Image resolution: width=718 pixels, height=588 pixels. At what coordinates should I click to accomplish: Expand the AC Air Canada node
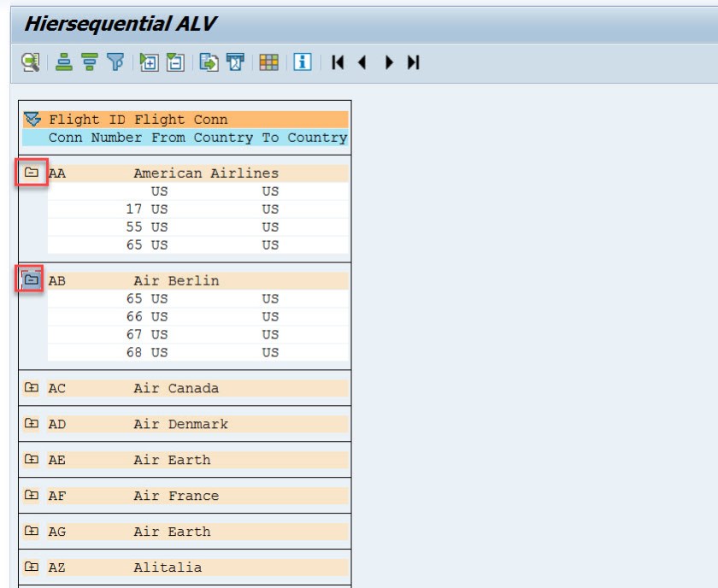[x=31, y=387]
